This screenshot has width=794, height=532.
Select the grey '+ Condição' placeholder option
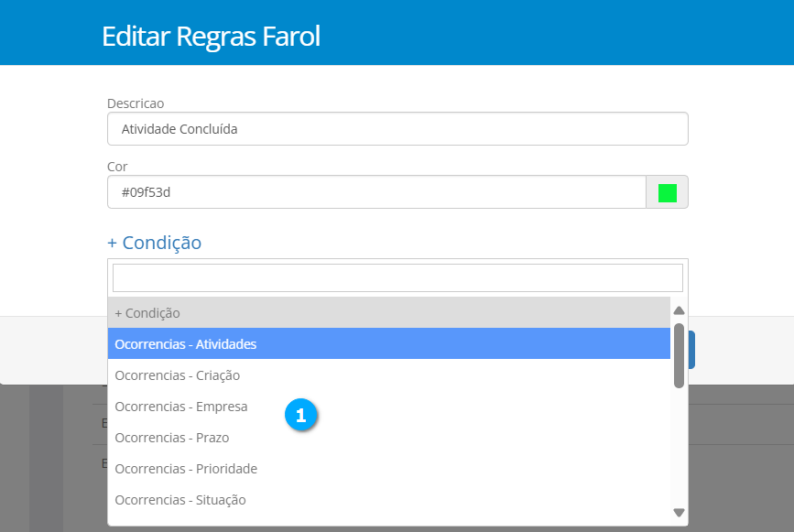389,313
